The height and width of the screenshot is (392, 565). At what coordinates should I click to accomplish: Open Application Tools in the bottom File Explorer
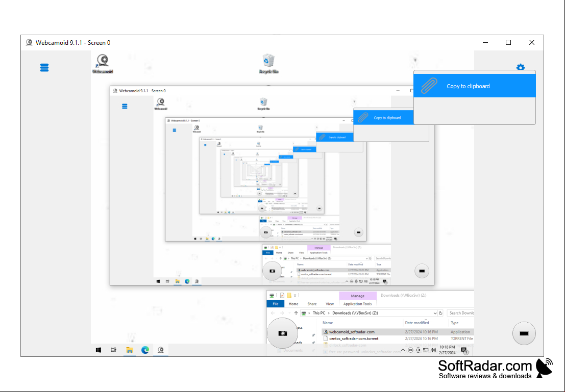coord(357,304)
